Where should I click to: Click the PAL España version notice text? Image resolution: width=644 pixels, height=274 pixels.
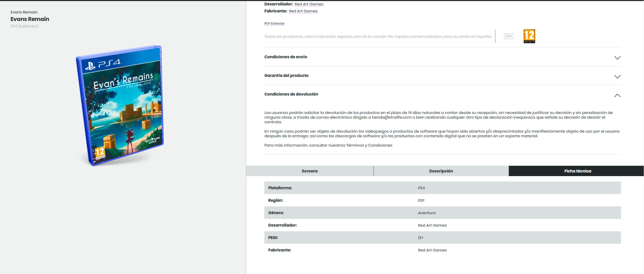(378, 37)
